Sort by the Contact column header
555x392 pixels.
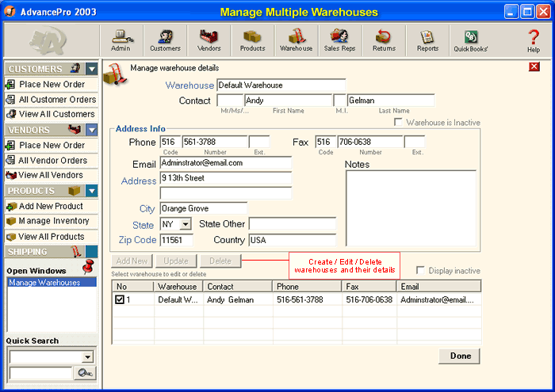click(x=238, y=287)
